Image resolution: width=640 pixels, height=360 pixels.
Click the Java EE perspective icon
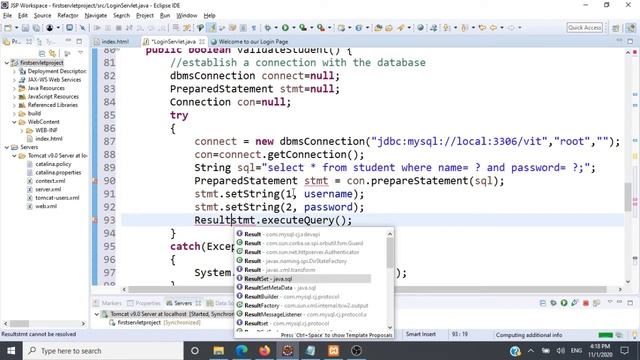pyautogui.click(x=631, y=28)
